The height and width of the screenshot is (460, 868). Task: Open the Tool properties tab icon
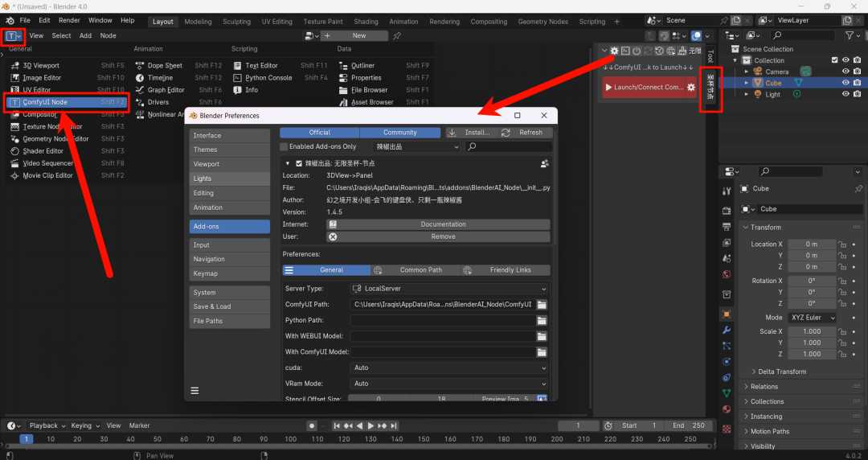click(727, 191)
